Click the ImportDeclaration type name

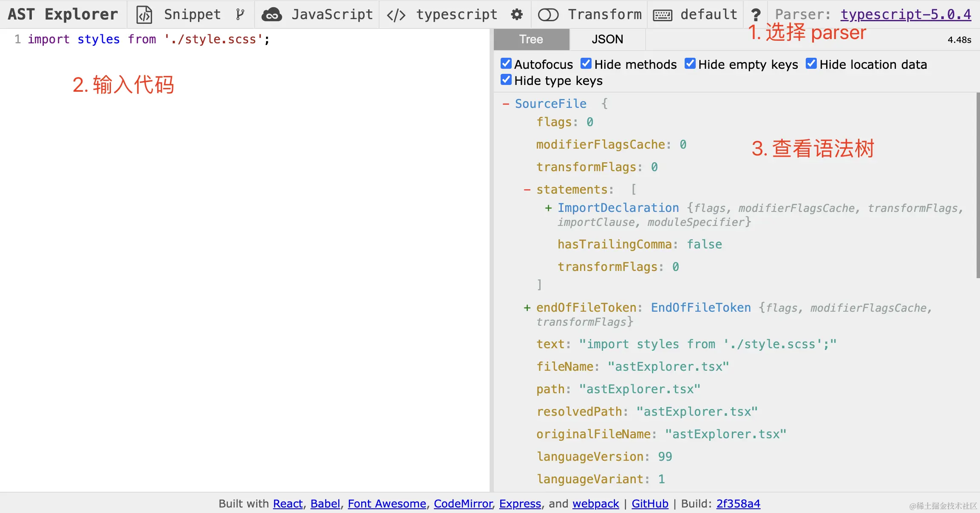618,208
